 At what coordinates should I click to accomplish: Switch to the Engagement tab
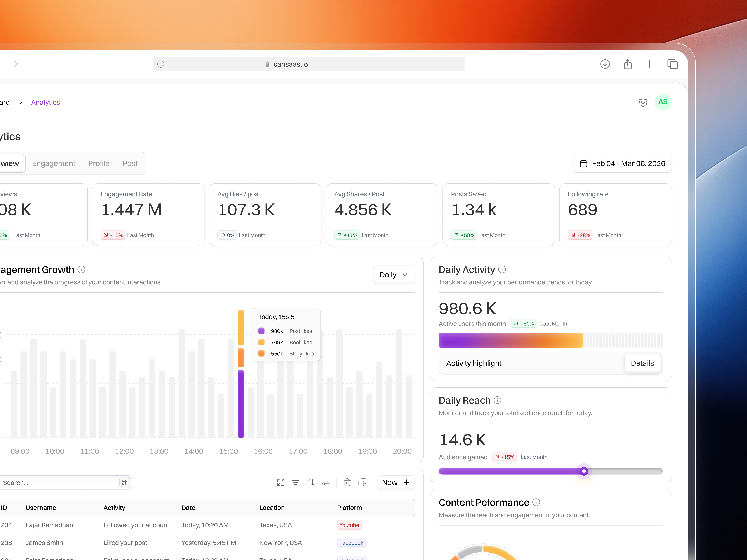54,163
